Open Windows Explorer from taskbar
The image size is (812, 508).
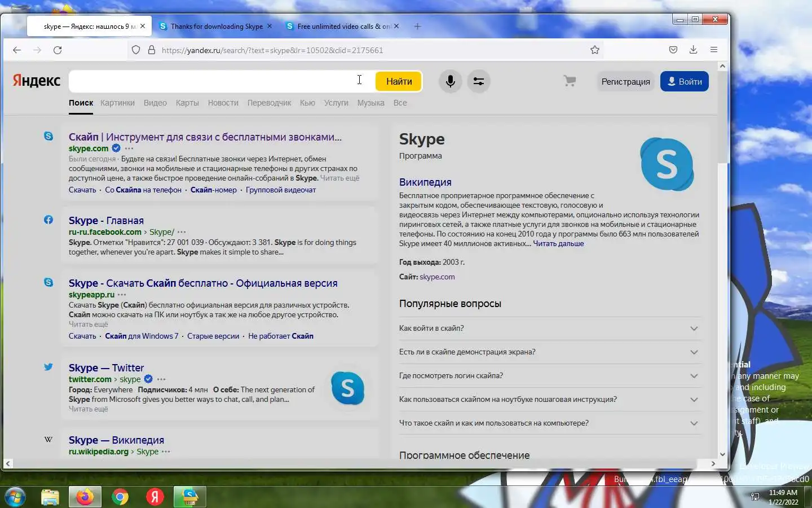[50, 497]
